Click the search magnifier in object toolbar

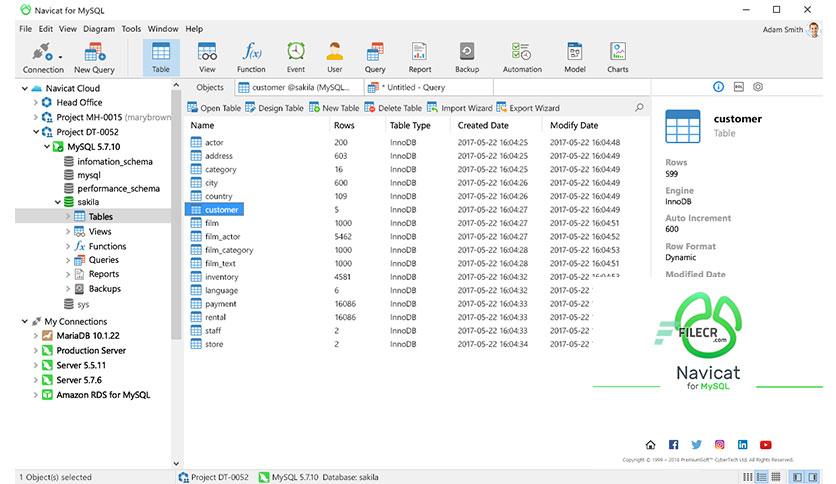(x=639, y=108)
